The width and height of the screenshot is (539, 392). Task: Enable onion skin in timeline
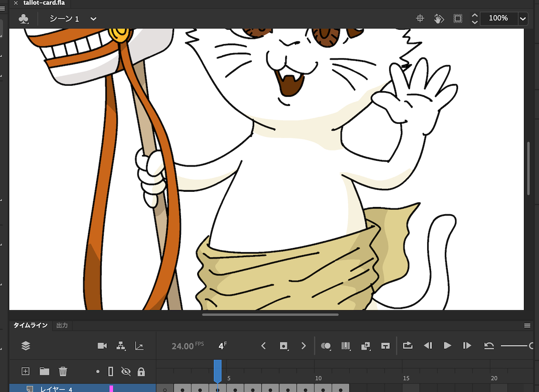click(x=326, y=346)
